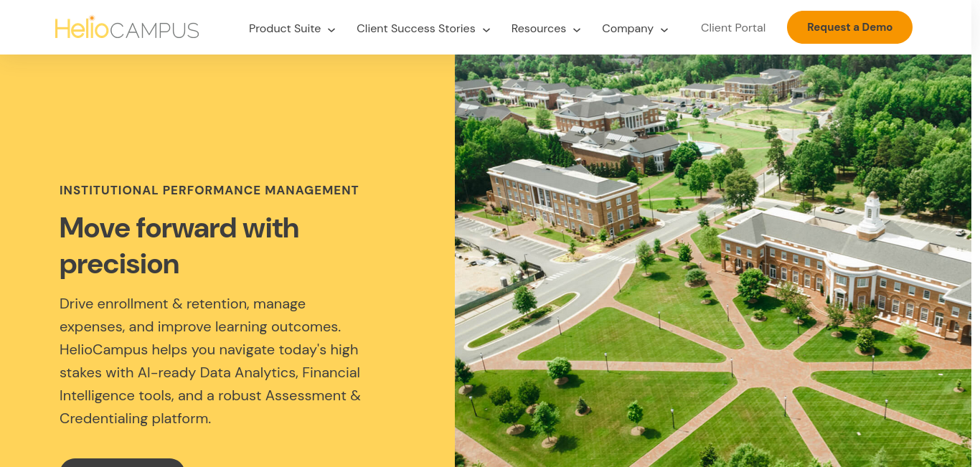Viewport: 980px width, 467px height.
Task: Click the "Move forward with precision" headline
Action: 179,246
